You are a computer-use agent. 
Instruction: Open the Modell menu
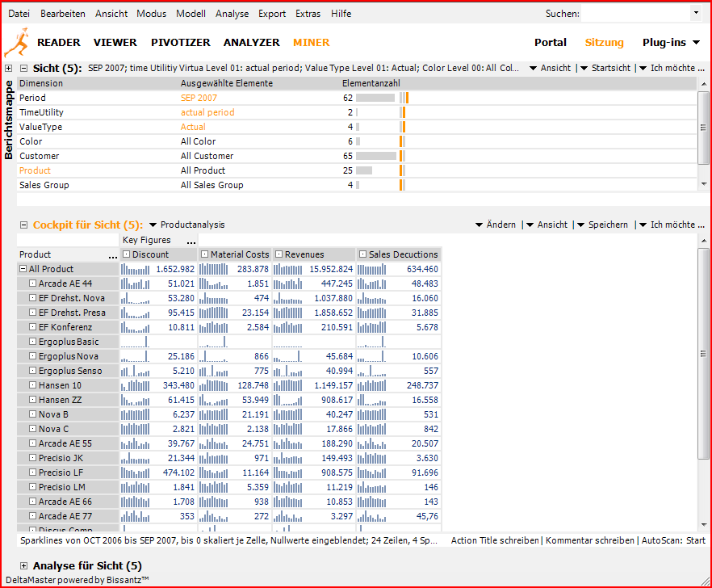coord(191,14)
